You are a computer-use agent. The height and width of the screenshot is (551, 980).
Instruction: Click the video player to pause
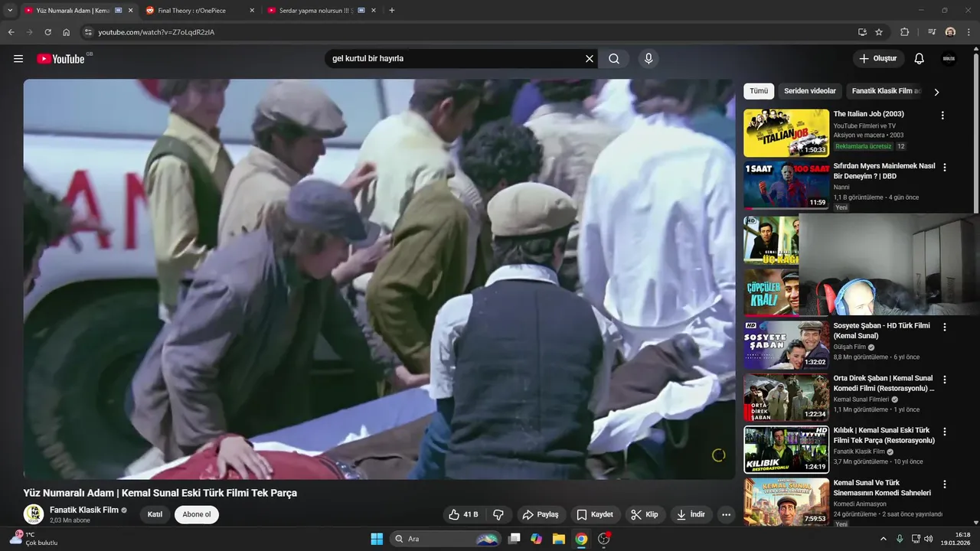(379, 279)
